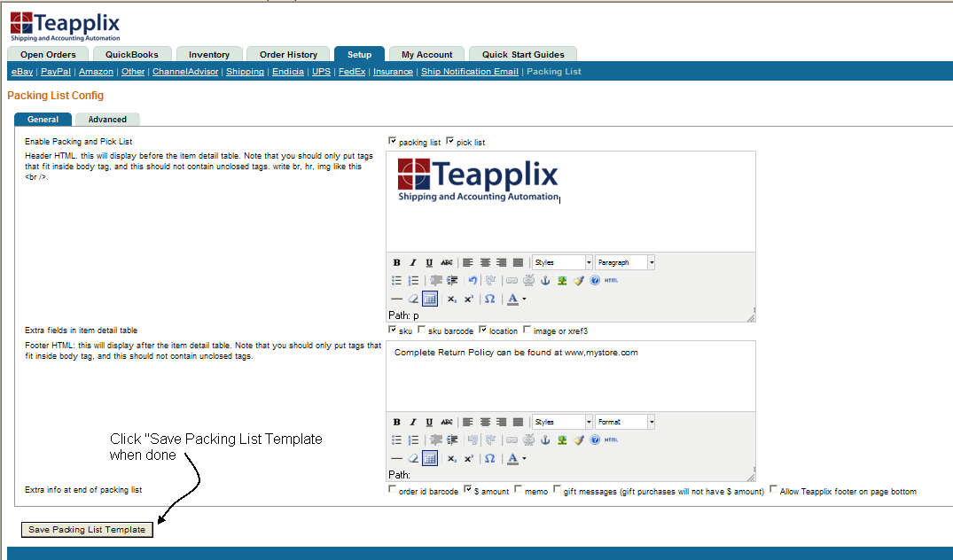Open the Open Orders tab
This screenshot has height=560, width=953.
pyautogui.click(x=48, y=54)
